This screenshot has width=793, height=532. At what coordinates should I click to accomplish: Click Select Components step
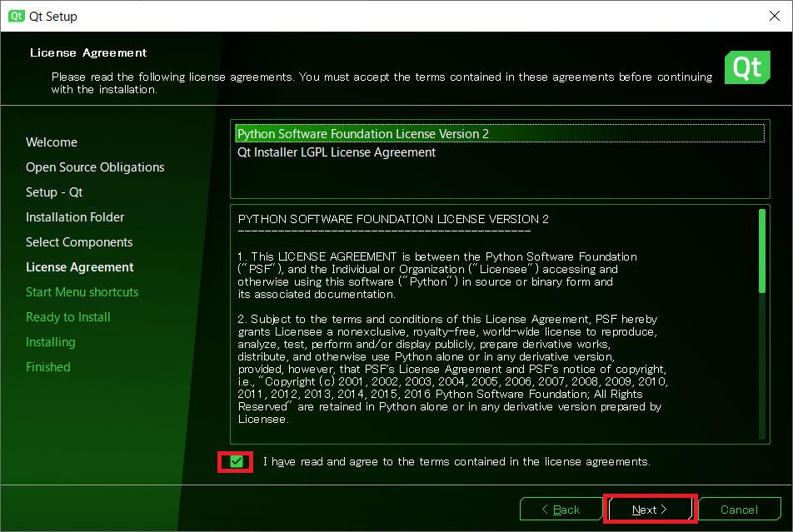click(79, 242)
